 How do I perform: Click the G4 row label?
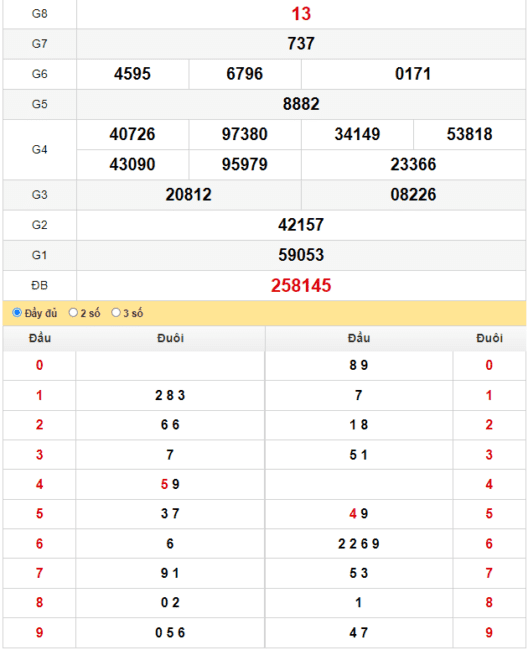point(40,150)
